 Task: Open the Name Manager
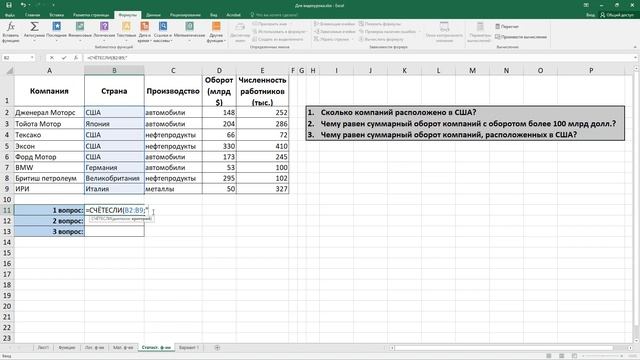pyautogui.click(x=240, y=32)
